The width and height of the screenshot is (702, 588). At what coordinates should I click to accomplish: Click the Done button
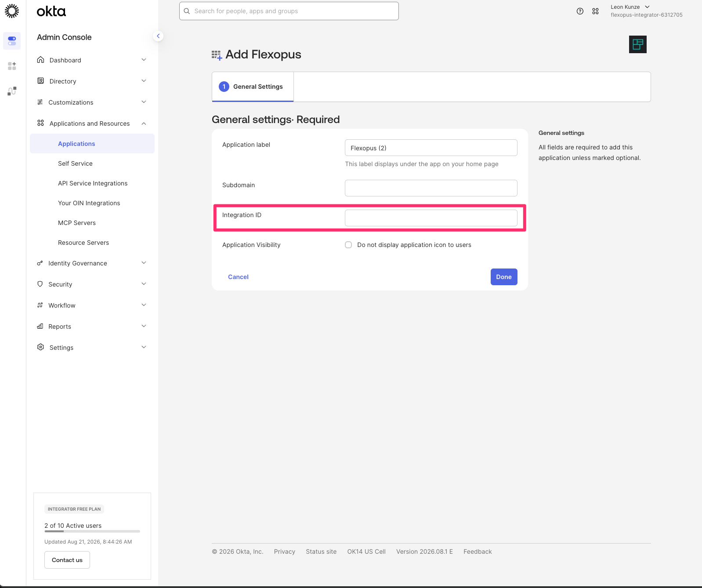tap(504, 277)
